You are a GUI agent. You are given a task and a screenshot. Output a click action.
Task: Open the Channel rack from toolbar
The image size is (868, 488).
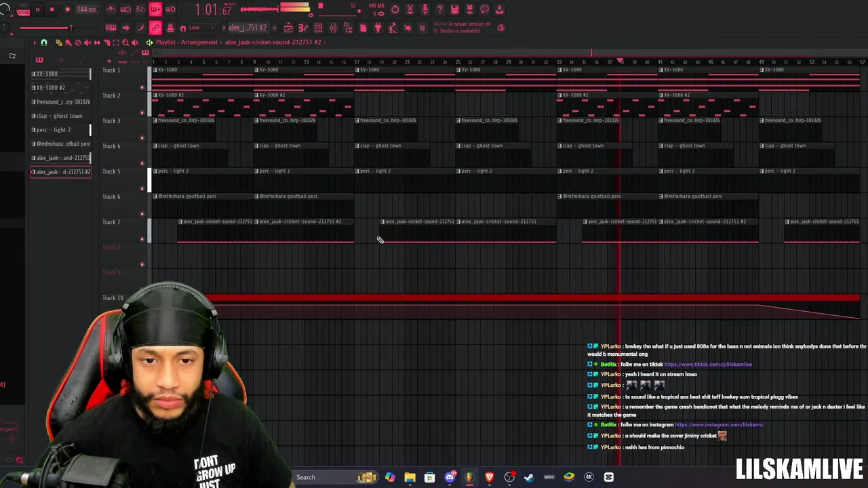pos(318,28)
